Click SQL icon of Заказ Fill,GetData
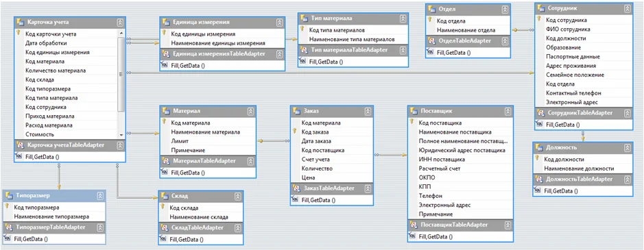Image resolution: width=644 pixels, height=250 pixels. 296,199
